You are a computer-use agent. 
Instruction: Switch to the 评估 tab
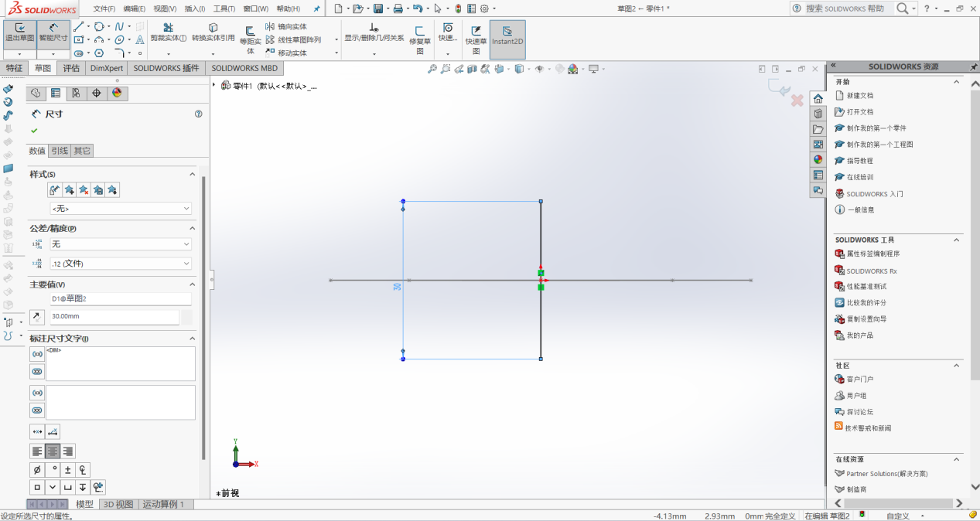coord(71,68)
